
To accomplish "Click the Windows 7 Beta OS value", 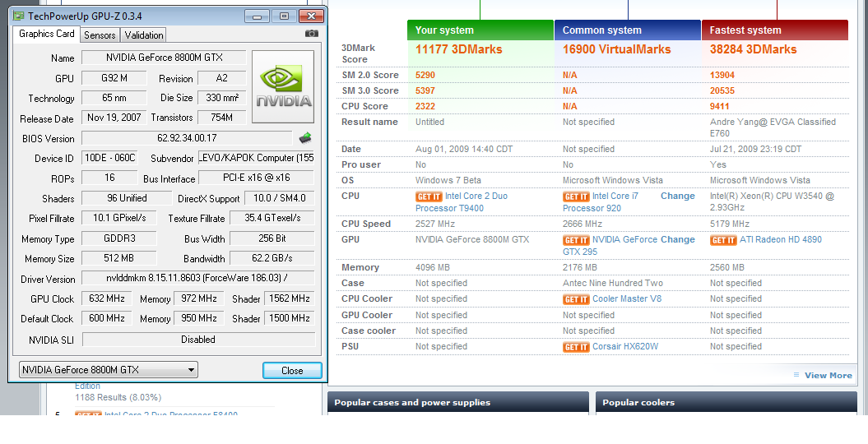I will 448,180.
